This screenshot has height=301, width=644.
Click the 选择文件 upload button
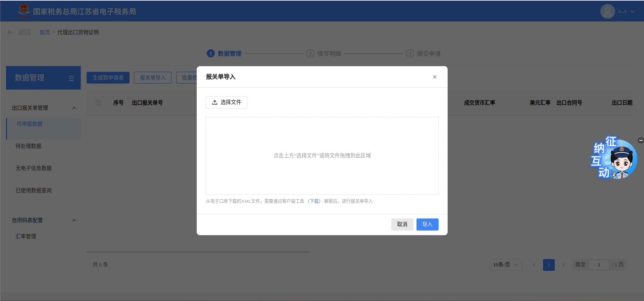click(227, 102)
